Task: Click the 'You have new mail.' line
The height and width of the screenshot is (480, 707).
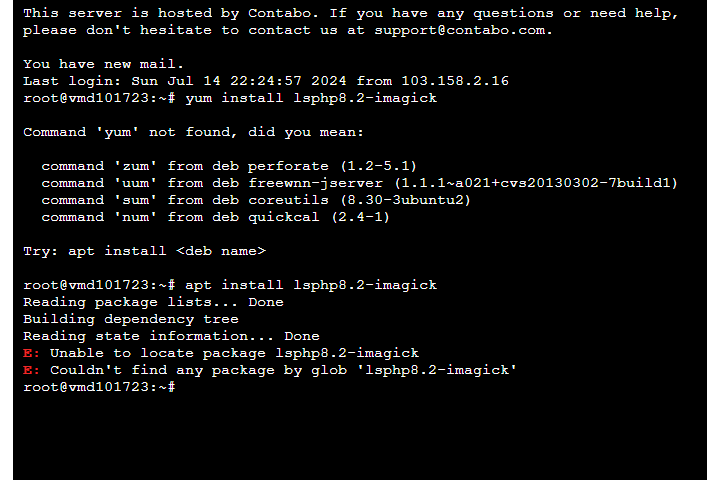Action: [x=104, y=64]
